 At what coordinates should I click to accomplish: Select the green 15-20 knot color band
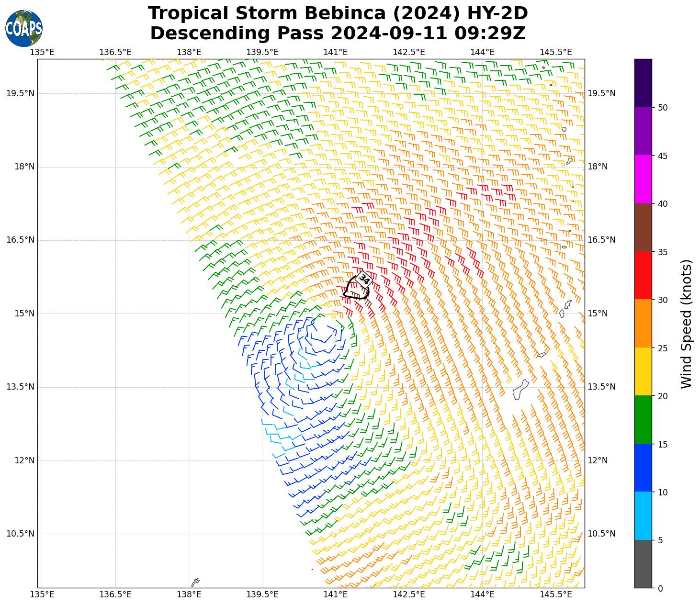coord(643,419)
